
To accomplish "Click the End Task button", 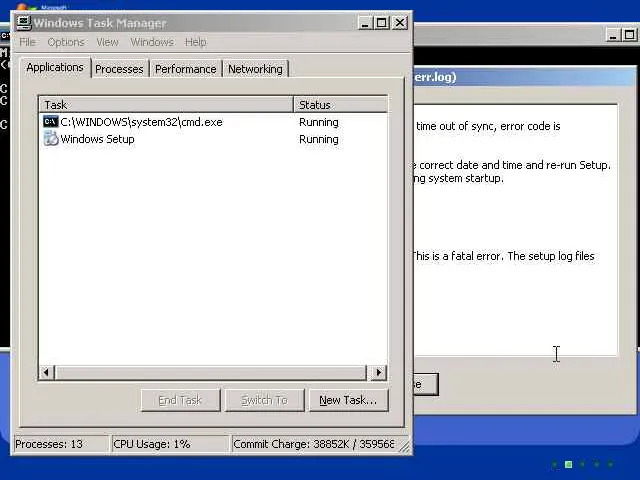I will (x=180, y=400).
